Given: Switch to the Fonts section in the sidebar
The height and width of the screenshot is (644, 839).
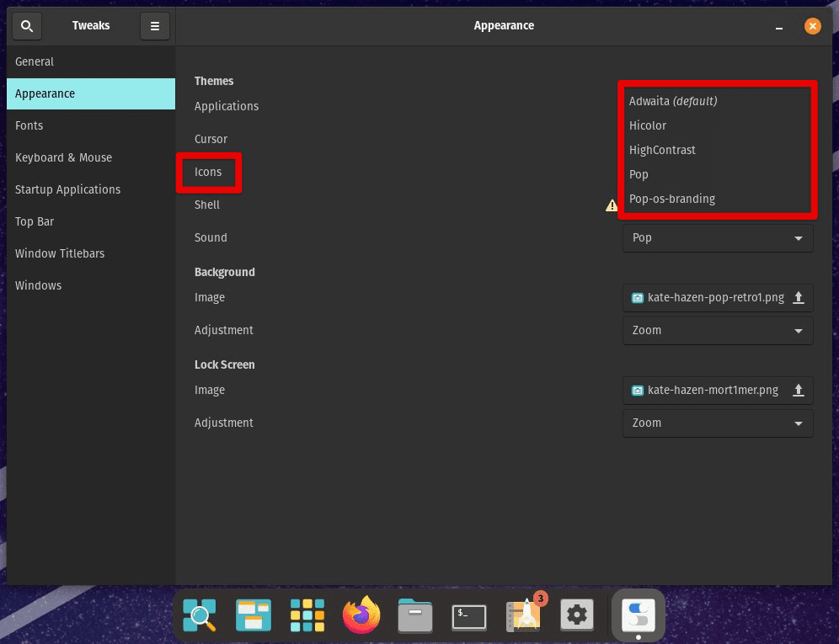Looking at the screenshot, I should (x=29, y=125).
